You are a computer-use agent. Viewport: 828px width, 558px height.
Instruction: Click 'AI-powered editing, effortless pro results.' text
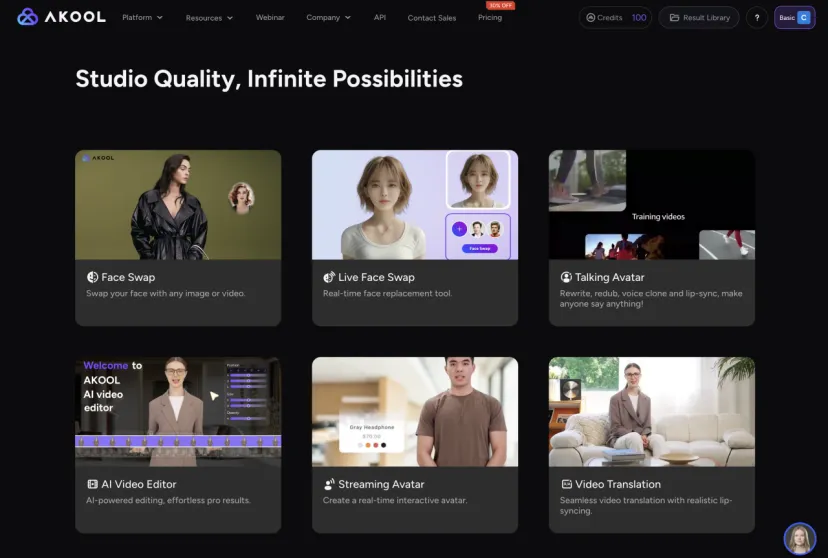click(168, 500)
